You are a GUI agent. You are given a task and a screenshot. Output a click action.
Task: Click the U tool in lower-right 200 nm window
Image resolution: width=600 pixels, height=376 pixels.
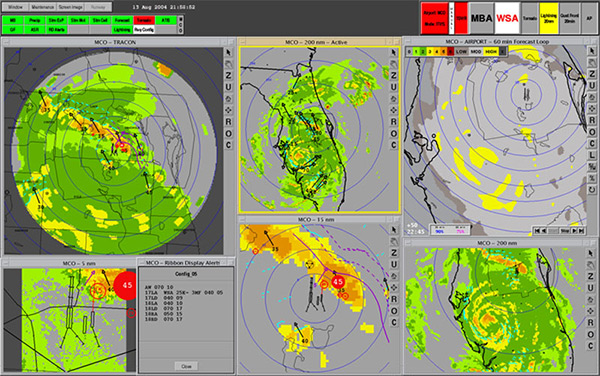coord(591,288)
